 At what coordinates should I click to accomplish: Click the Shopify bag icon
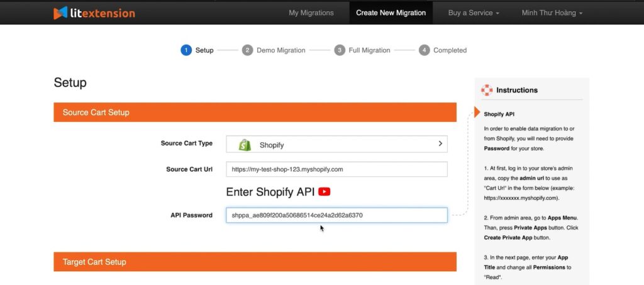(245, 145)
